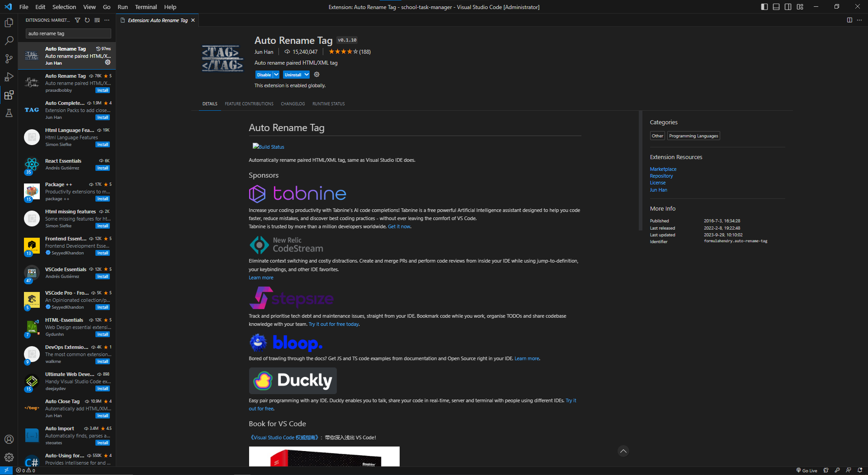Open the License resource link

click(658, 183)
